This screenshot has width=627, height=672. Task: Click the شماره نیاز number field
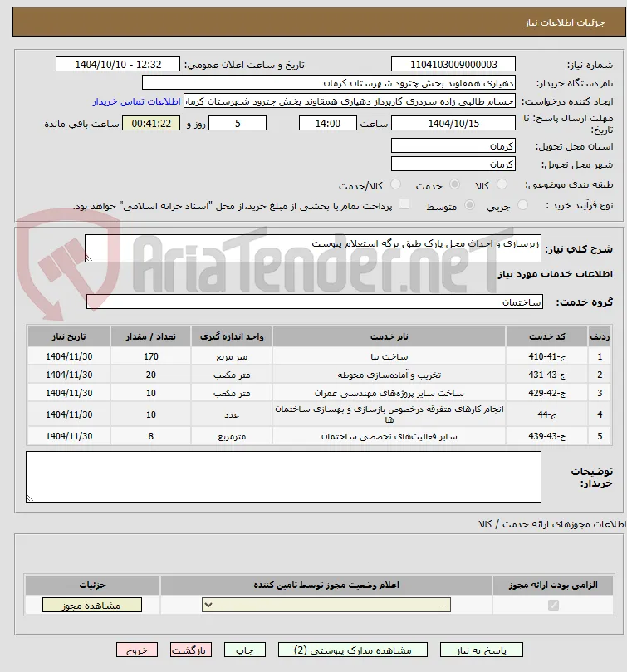[x=453, y=65]
